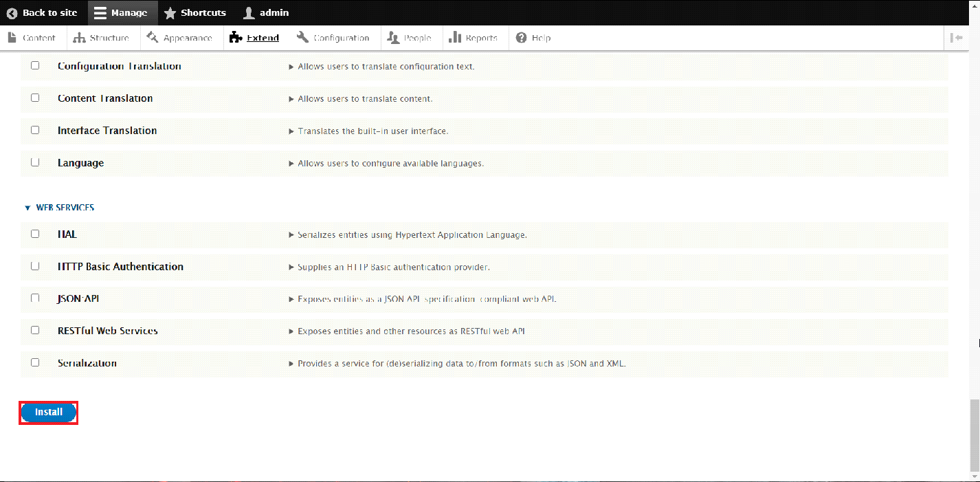The height and width of the screenshot is (482, 980).
Task: Click the Back to site arrow icon
Action: pyautogui.click(x=12, y=13)
